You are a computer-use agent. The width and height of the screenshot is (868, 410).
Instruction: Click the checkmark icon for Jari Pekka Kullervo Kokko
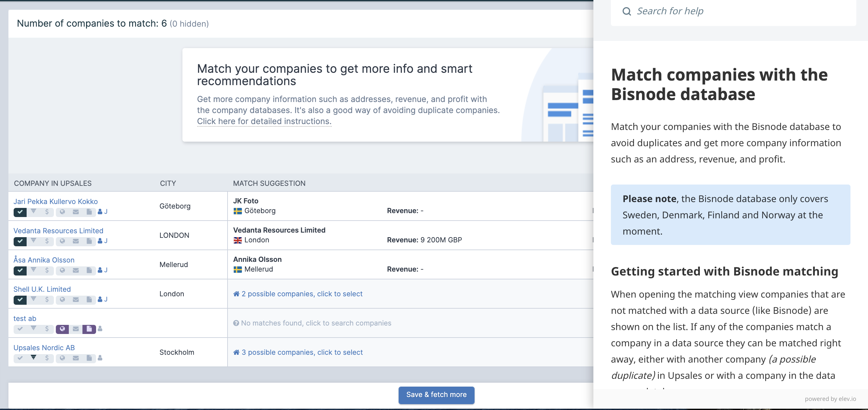20,212
